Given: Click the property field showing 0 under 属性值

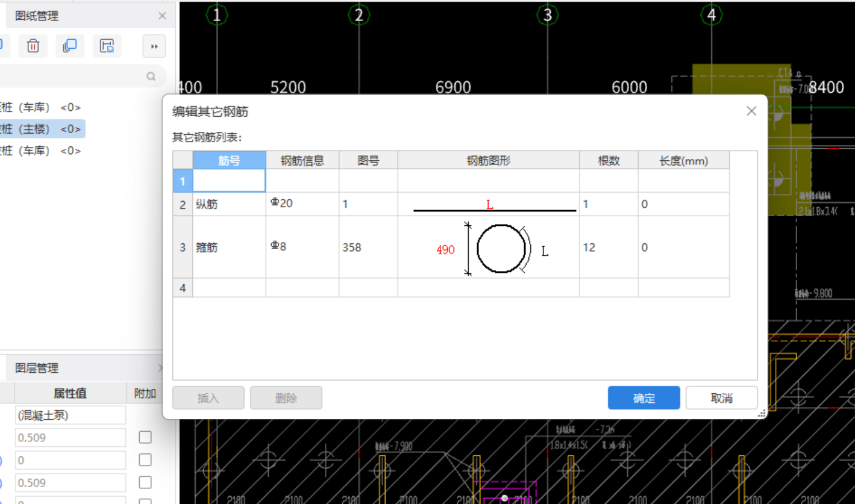Looking at the screenshot, I should pyautogui.click(x=70, y=461).
